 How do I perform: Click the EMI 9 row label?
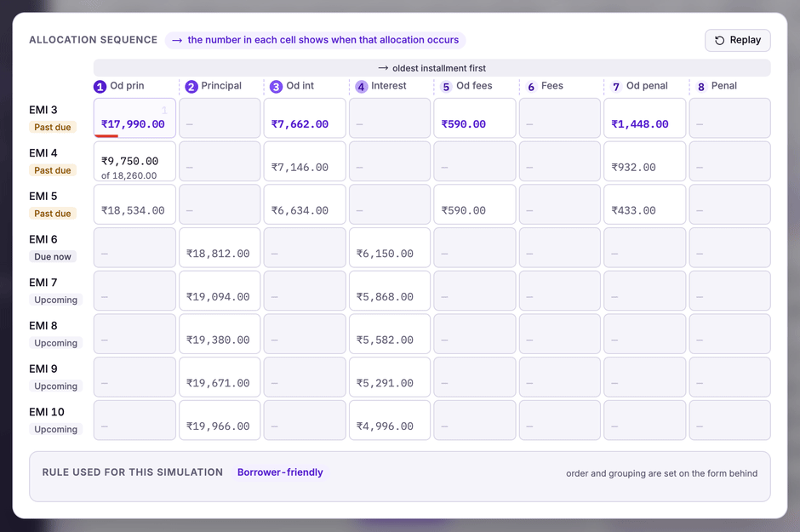[43, 369]
